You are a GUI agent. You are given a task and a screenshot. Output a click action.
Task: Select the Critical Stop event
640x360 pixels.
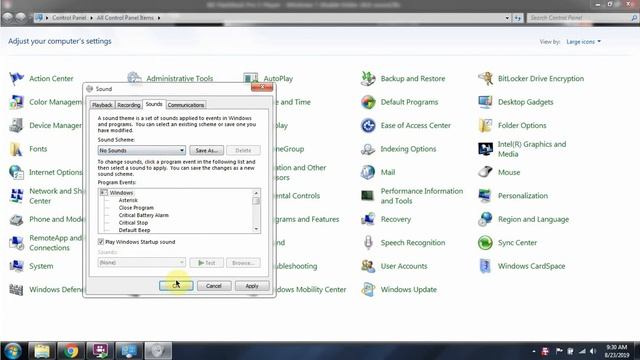tap(133, 223)
